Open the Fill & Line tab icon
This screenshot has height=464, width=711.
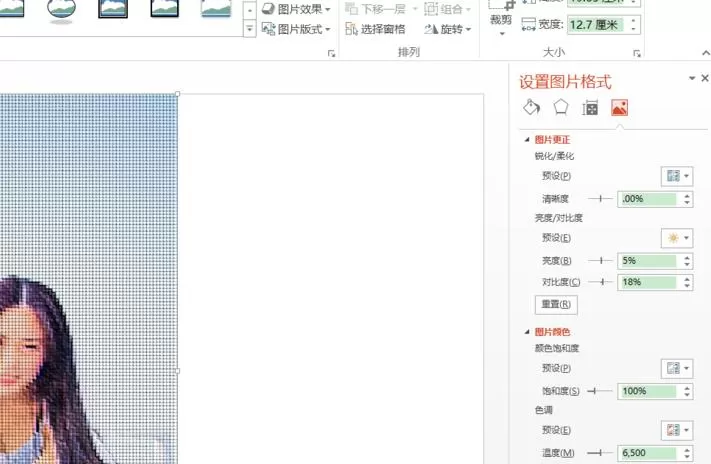tap(531, 108)
